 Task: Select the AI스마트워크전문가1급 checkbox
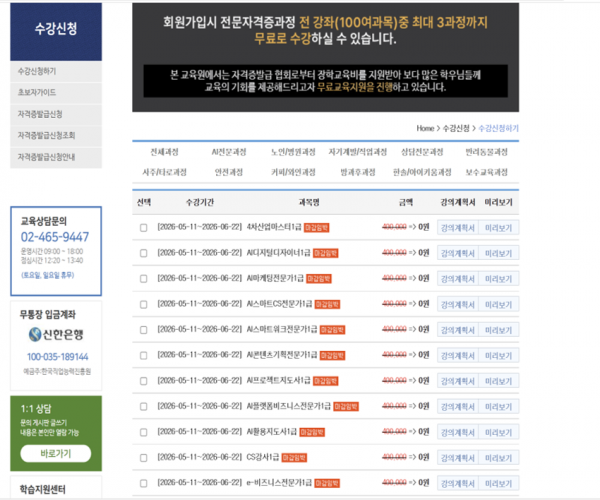[x=143, y=330]
